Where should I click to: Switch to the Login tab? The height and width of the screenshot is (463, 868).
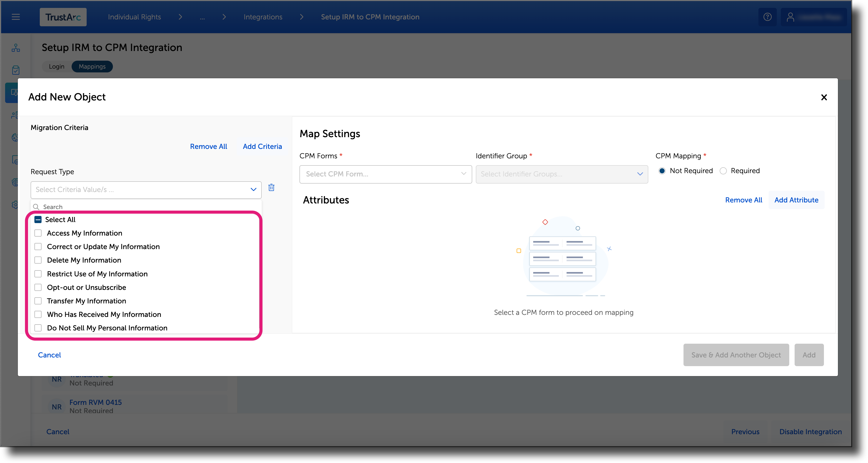pos(57,66)
